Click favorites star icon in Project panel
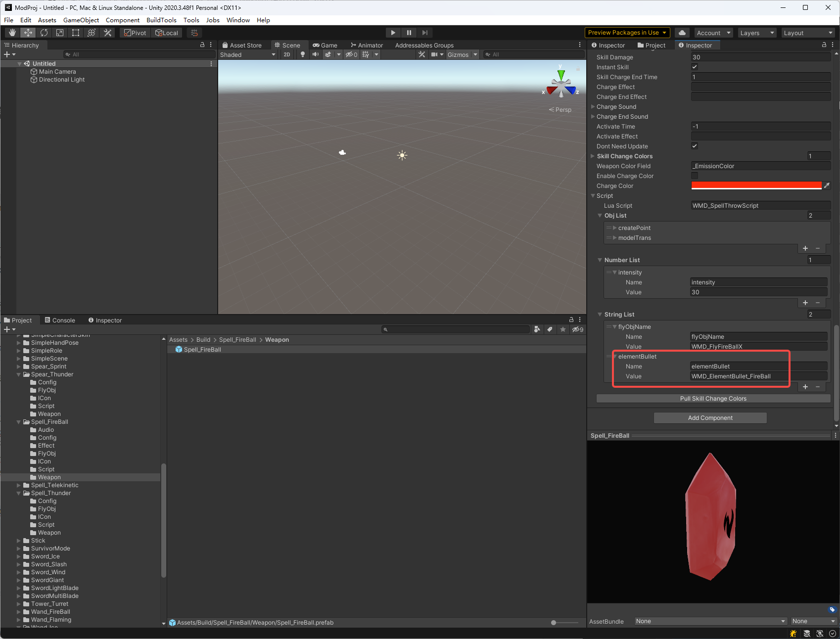840x639 pixels. pyautogui.click(x=563, y=329)
